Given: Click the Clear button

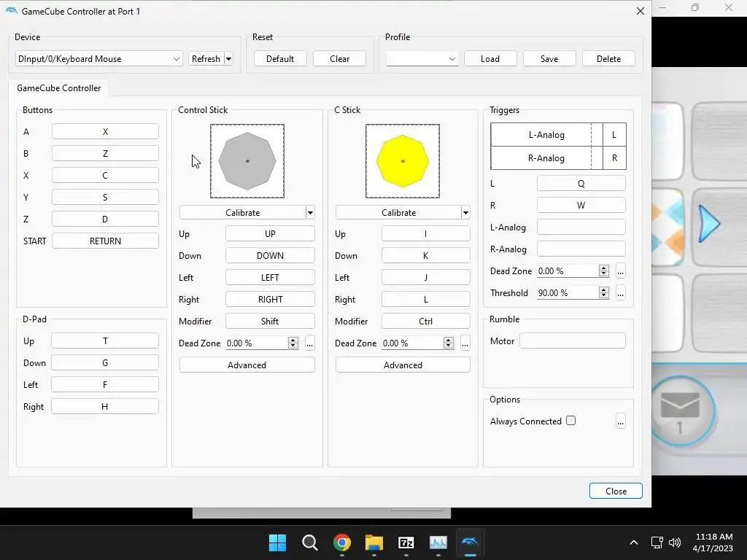Looking at the screenshot, I should pyautogui.click(x=340, y=59).
